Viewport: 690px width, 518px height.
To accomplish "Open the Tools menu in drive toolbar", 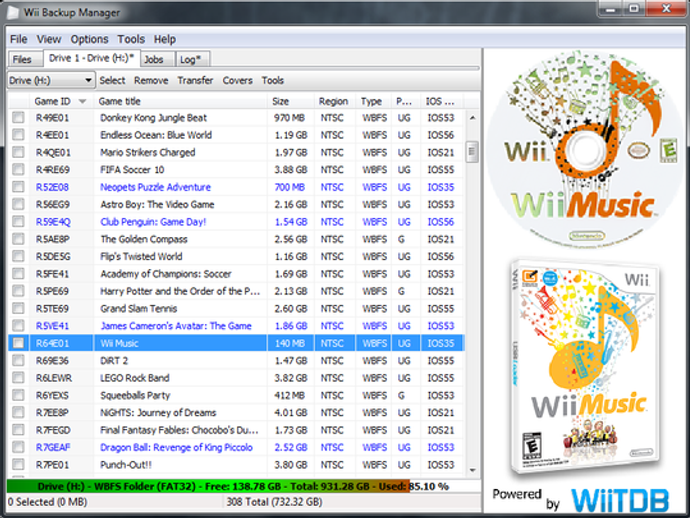I will coord(273,80).
